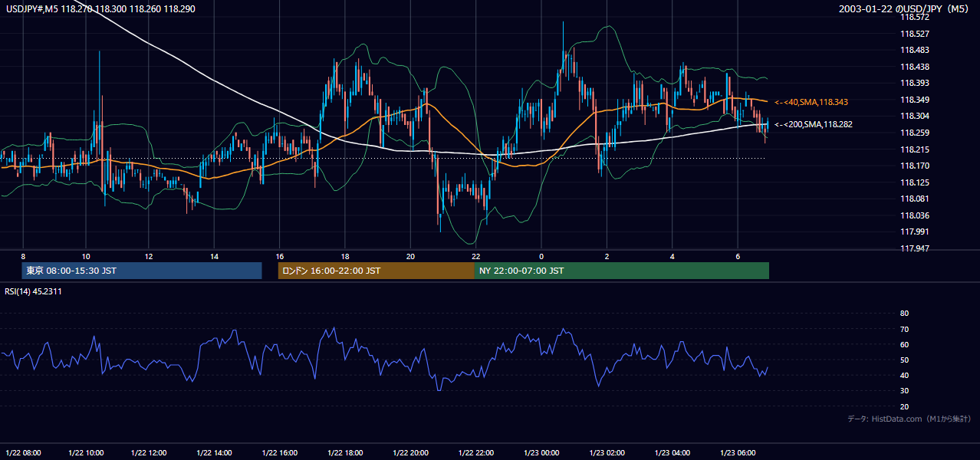This screenshot has width=980, height=460.
Task: Click the 40 SMA 118.343 orange label
Action: point(811,102)
